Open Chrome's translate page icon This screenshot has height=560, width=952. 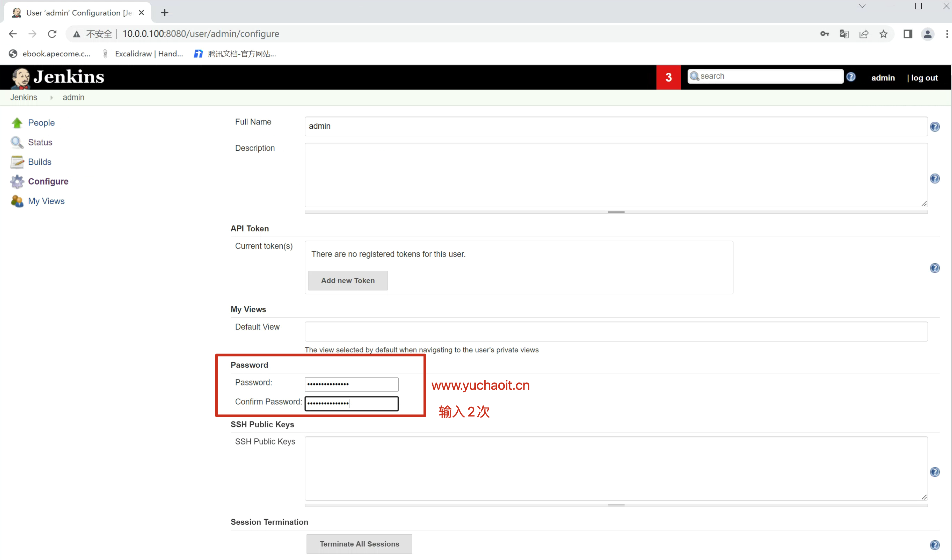point(844,34)
